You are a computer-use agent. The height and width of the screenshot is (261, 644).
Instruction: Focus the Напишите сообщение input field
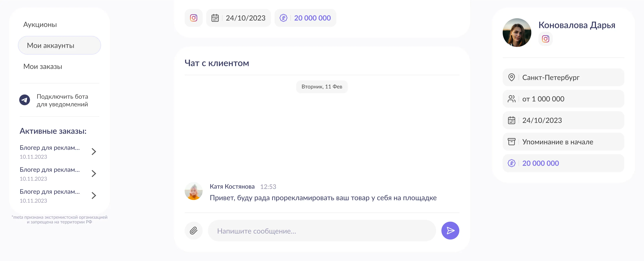(x=322, y=231)
